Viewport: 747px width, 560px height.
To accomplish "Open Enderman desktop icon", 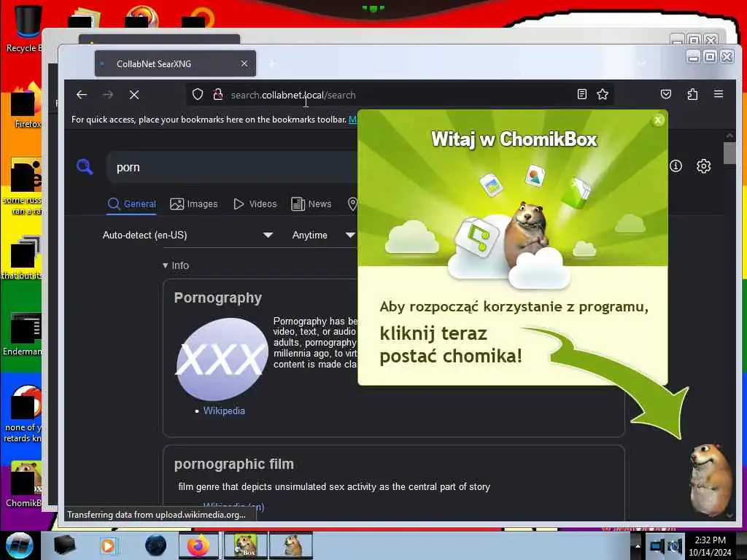I will (x=23, y=334).
